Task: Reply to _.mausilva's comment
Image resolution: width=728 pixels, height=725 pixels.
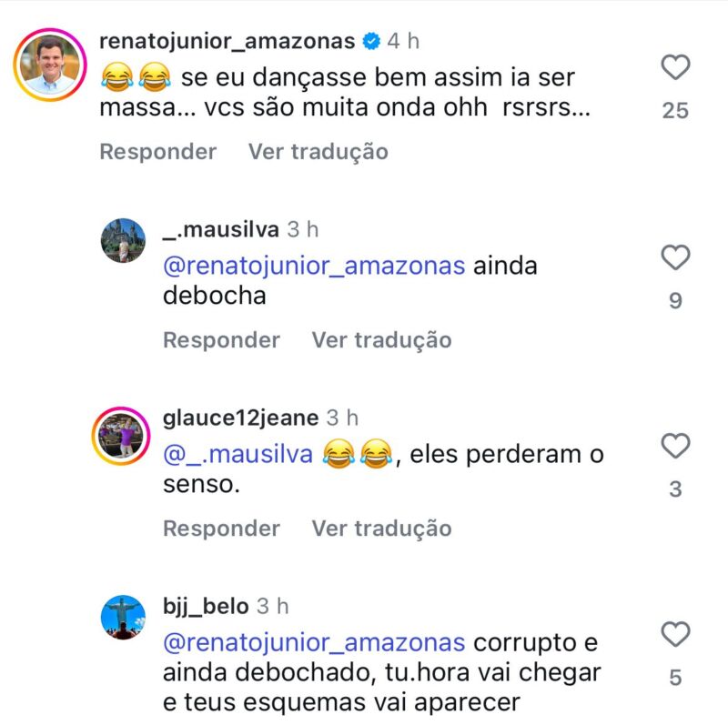Action: point(221,340)
